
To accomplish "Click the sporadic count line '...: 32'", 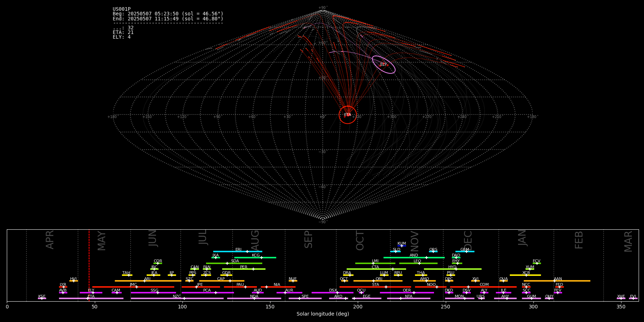I will pyautogui.click(x=123, y=28).
